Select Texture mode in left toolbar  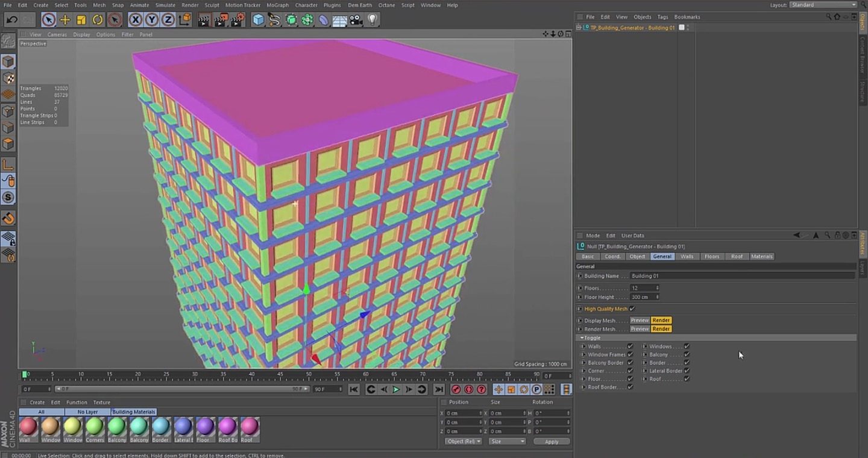(x=8, y=78)
